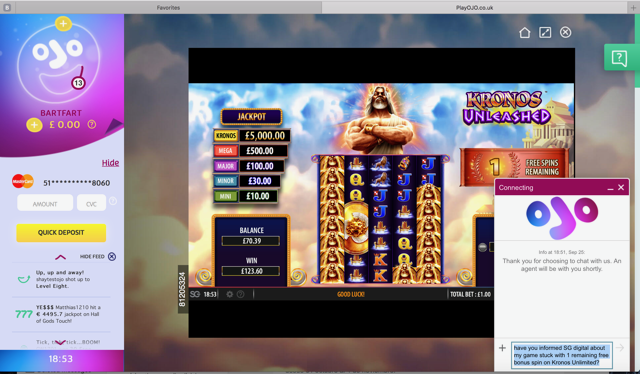Open the level 13 badge
Screen dimensions: 640x374
[x=78, y=83]
